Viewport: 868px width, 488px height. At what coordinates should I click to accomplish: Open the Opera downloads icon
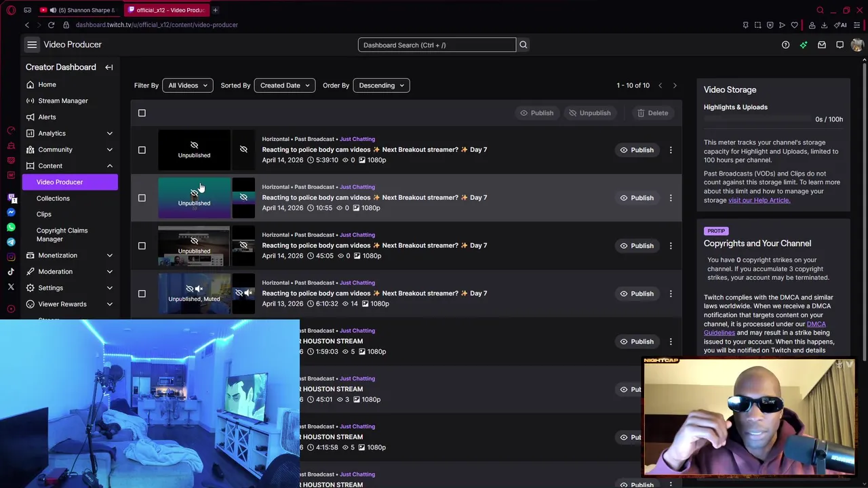pos(824,25)
